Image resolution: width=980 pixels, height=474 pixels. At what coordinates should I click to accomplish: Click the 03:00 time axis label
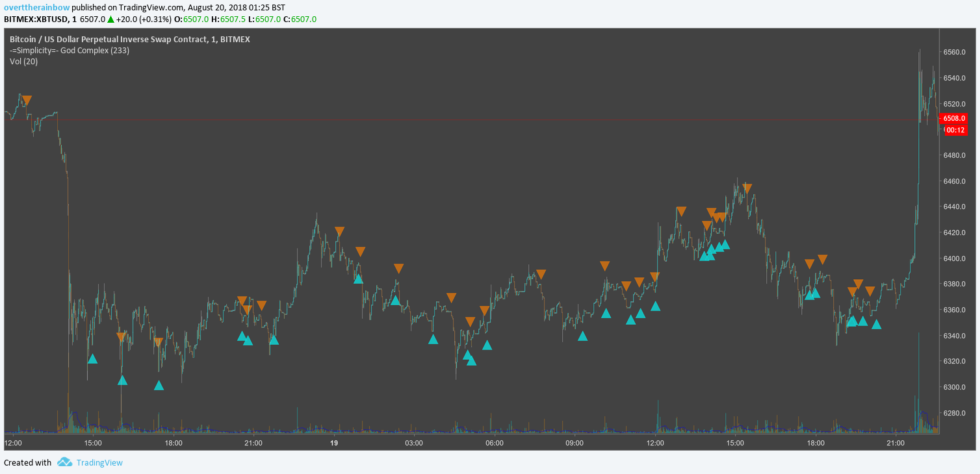(x=414, y=443)
